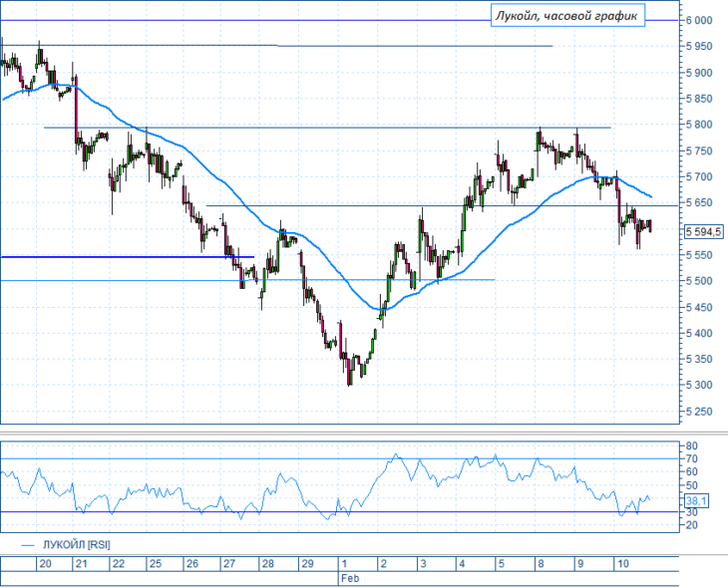Viewport: 728px width, 588px height.
Task: Select date 8 on the time axis
Action: click(541, 564)
